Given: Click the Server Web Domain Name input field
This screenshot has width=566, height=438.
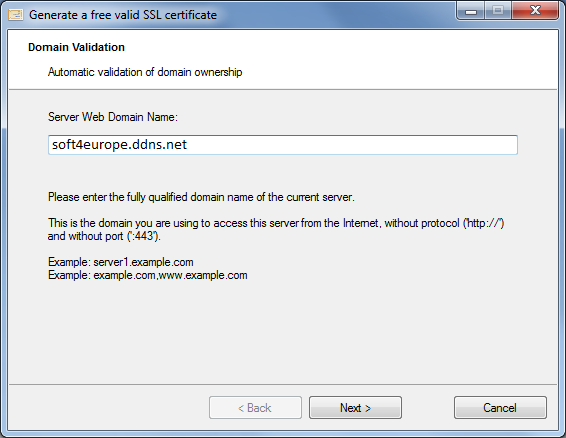Looking at the screenshot, I should [283, 145].
